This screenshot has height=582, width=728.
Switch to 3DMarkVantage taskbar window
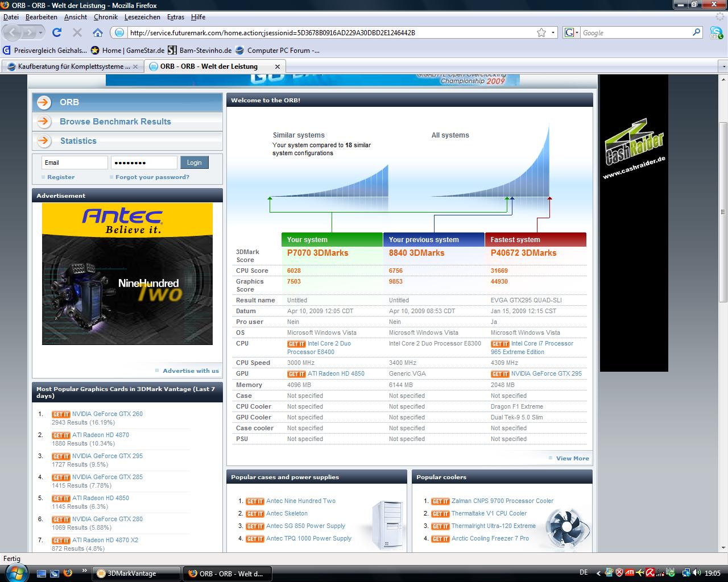point(136,573)
